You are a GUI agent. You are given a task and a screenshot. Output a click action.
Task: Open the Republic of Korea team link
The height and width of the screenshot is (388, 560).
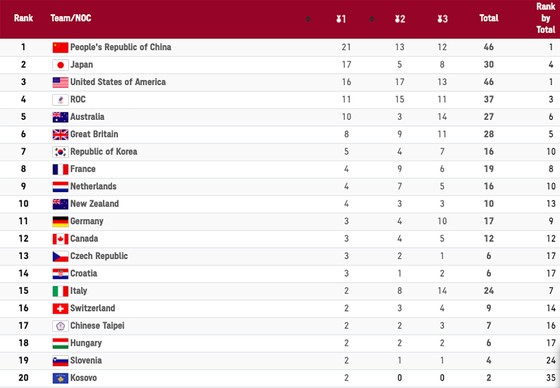coord(104,151)
